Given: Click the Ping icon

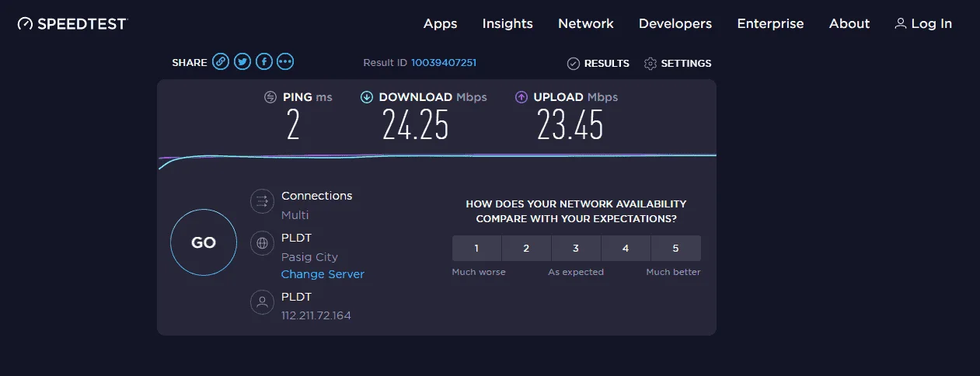Looking at the screenshot, I should coord(270,97).
